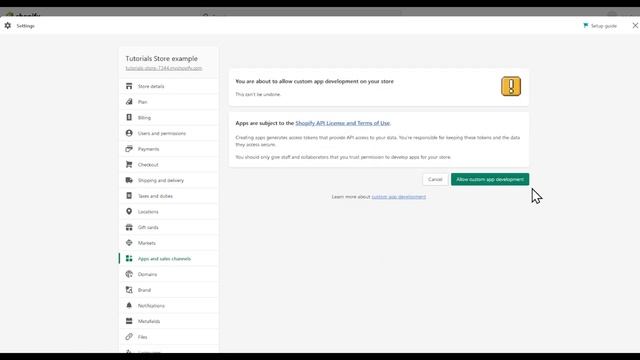Open Plan settings
Image resolution: width=640 pixels, height=360 pixels.
click(x=169, y=102)
